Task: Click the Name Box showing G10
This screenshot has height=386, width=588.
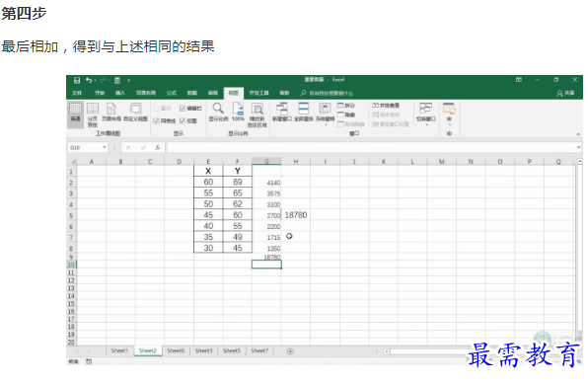Action: (85, 147)
